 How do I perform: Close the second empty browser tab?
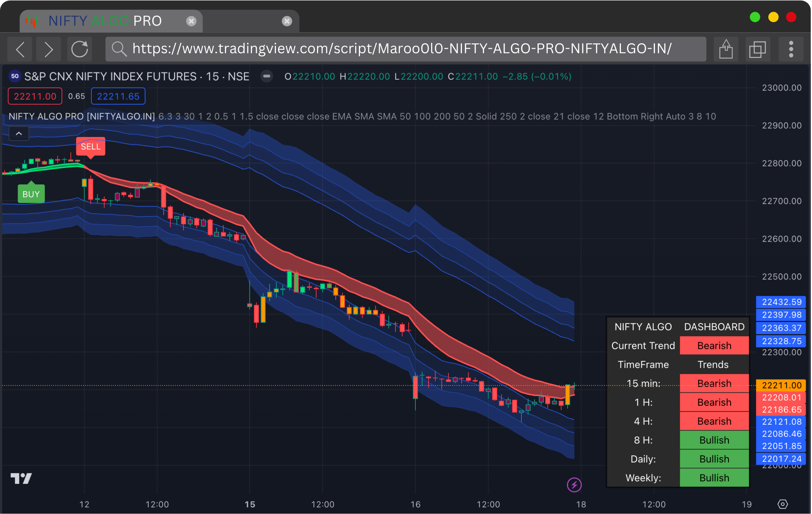[x=287, y=21]
